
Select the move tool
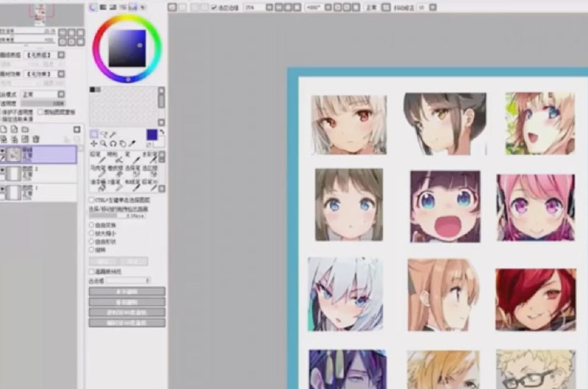pyautogui.click(x=94, y=143)
